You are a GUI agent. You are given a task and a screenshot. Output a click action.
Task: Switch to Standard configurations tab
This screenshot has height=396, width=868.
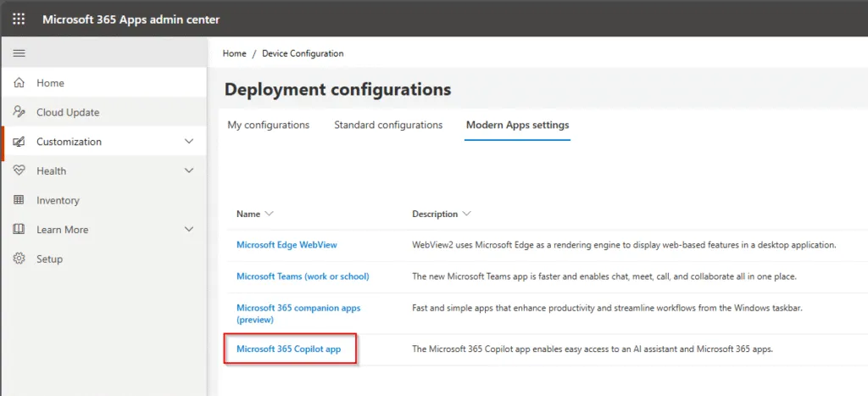click(388, 125)
